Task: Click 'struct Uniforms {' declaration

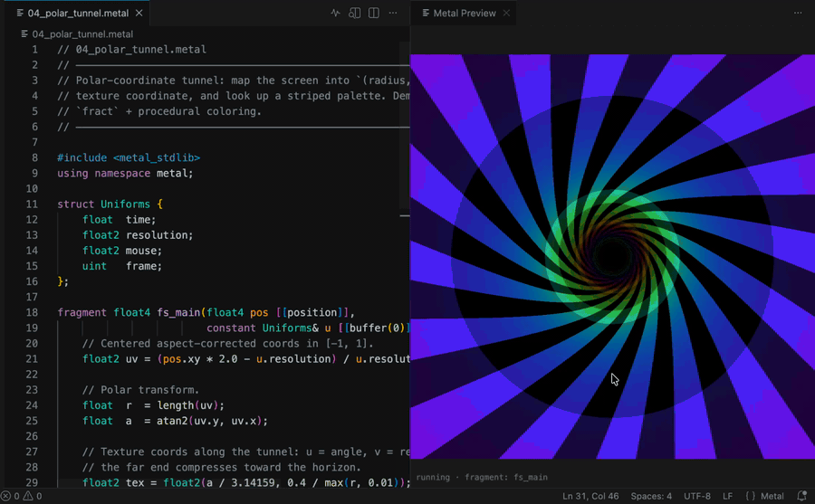Action: pos(110,204)
